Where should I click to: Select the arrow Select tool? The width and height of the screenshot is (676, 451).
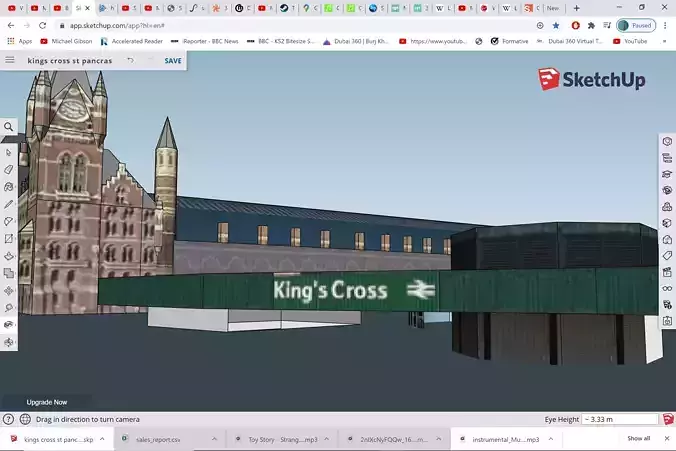[9, 153]
